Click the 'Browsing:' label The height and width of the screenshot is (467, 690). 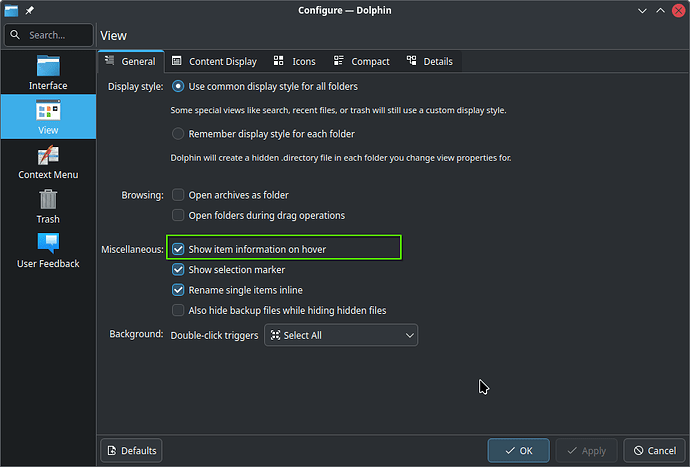[142, 195]
